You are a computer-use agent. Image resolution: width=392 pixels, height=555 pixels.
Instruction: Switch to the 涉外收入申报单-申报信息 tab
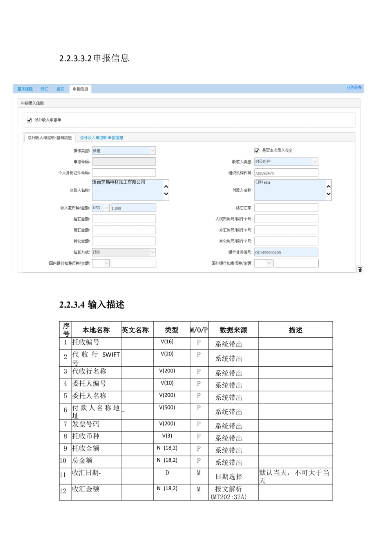click(x=101, y=138)
